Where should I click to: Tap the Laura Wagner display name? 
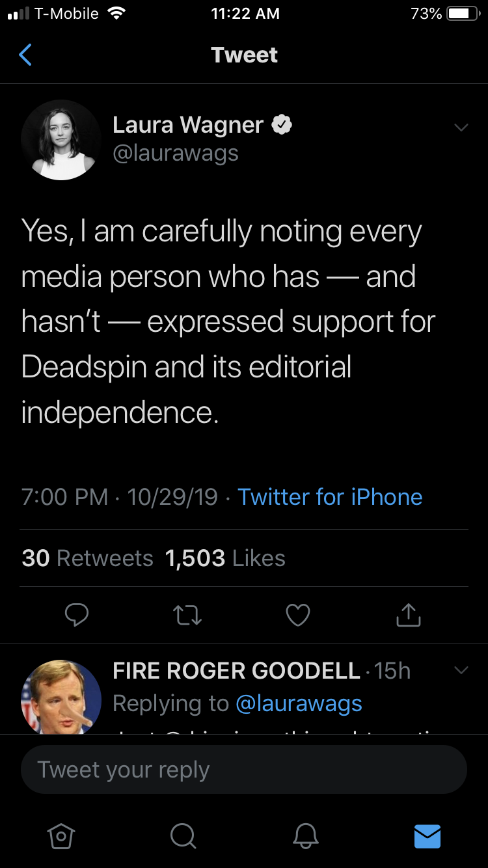tap(187, 125)
